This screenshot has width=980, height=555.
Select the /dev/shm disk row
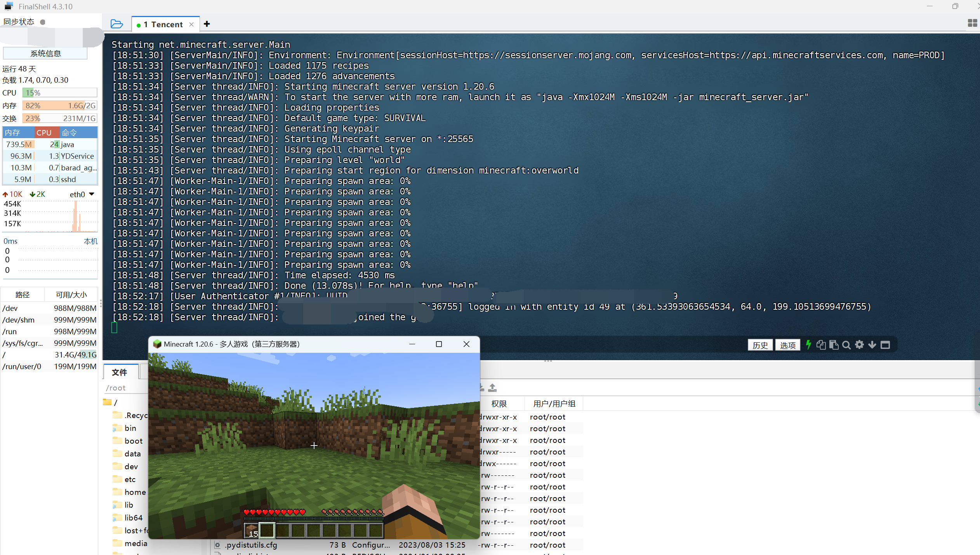click(x=49, y=320)
